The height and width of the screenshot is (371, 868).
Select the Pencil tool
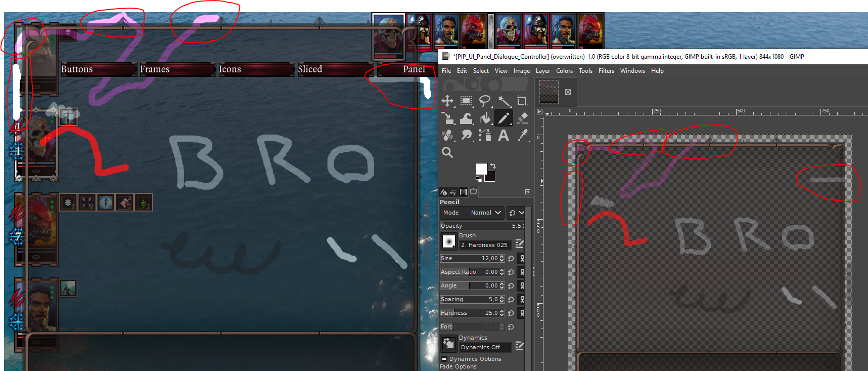click(504, 118)
